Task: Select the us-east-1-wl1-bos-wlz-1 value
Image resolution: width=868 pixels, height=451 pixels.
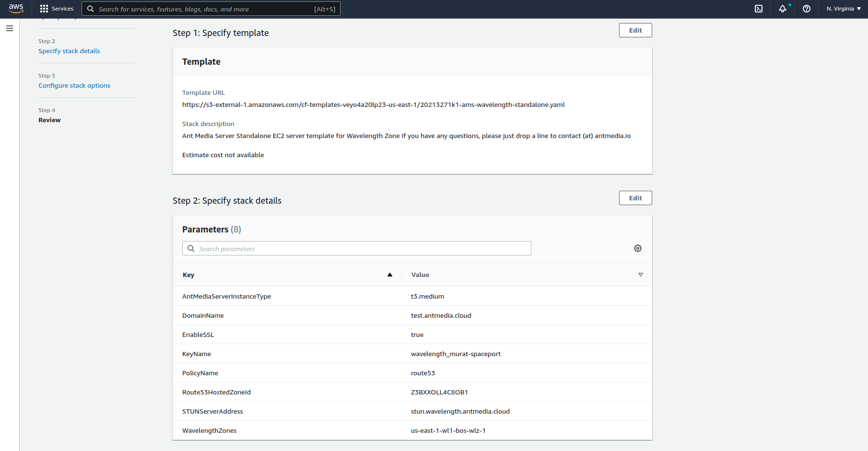Action: click(448, 430)
